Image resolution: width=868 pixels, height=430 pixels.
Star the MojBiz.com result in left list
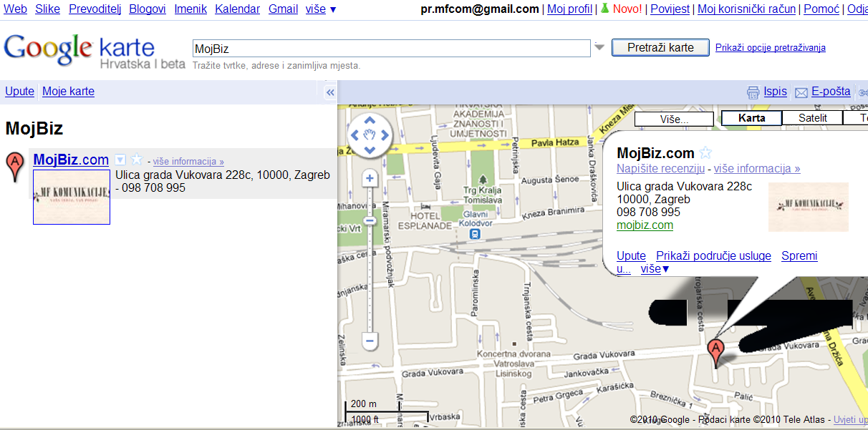pos(136,160)
